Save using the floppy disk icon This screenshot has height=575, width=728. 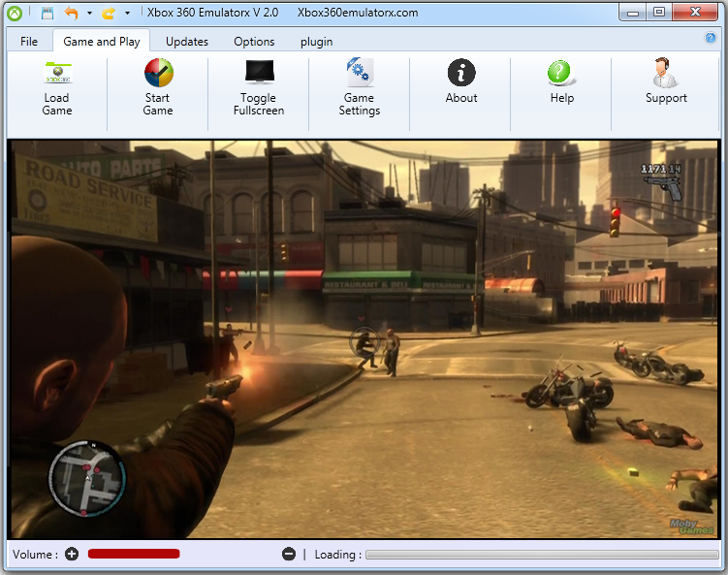click(47, 13)
